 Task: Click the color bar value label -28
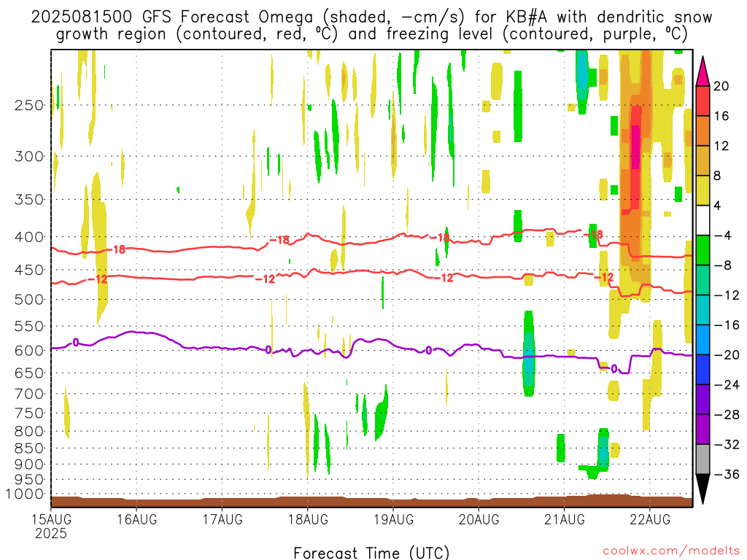(727, 415)
